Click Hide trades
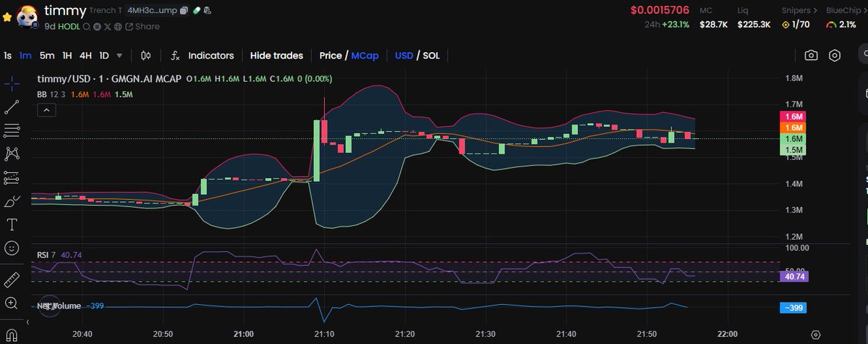This screenshot has height=344, width=868. [276, 56]
